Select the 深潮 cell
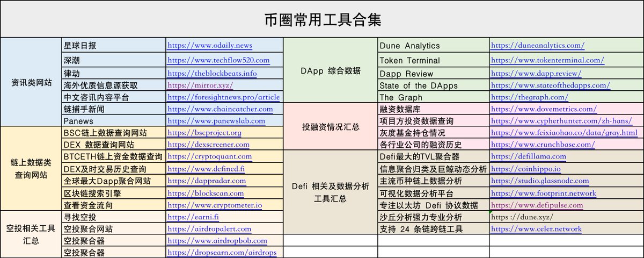 pyautogui.click(x=114, y=60)
